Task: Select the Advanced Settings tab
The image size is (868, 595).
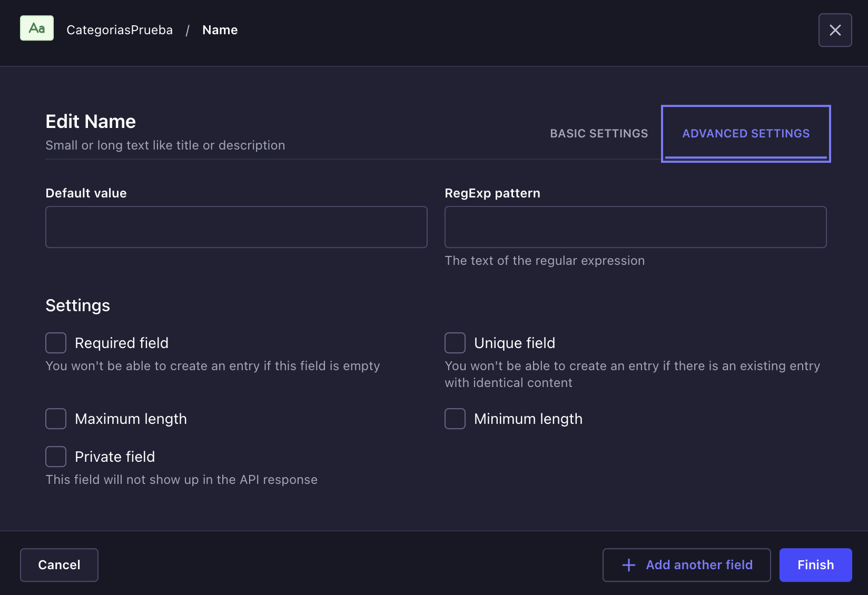Action: coord(745,134)
